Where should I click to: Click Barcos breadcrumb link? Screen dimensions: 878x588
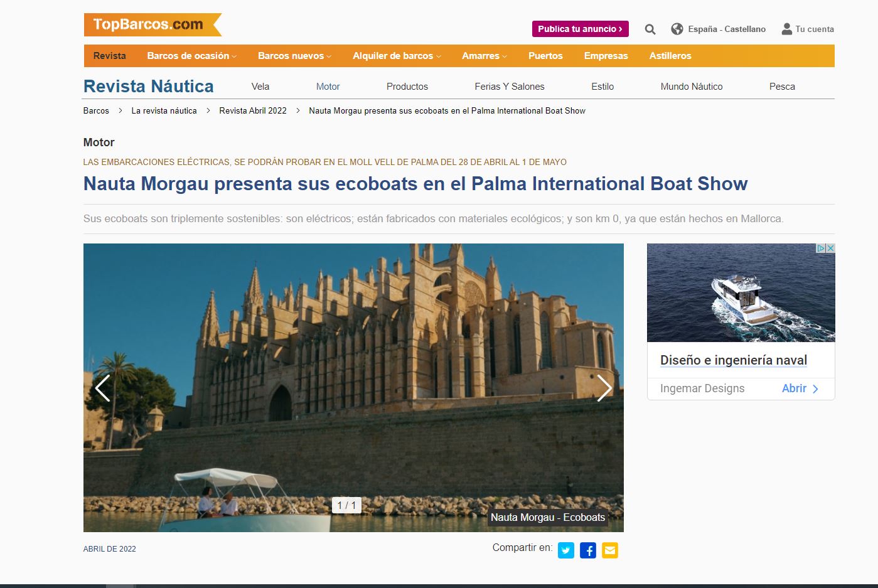pos(96,110)
